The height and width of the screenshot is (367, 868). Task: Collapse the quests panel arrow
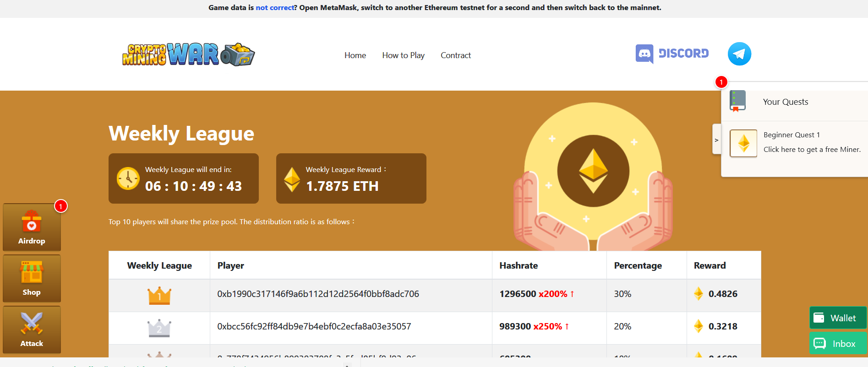716,140
